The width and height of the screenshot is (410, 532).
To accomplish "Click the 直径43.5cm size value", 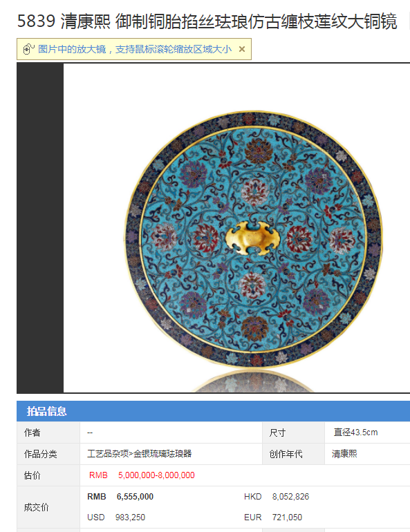I will pyautogui.click(x=355, y=433).
